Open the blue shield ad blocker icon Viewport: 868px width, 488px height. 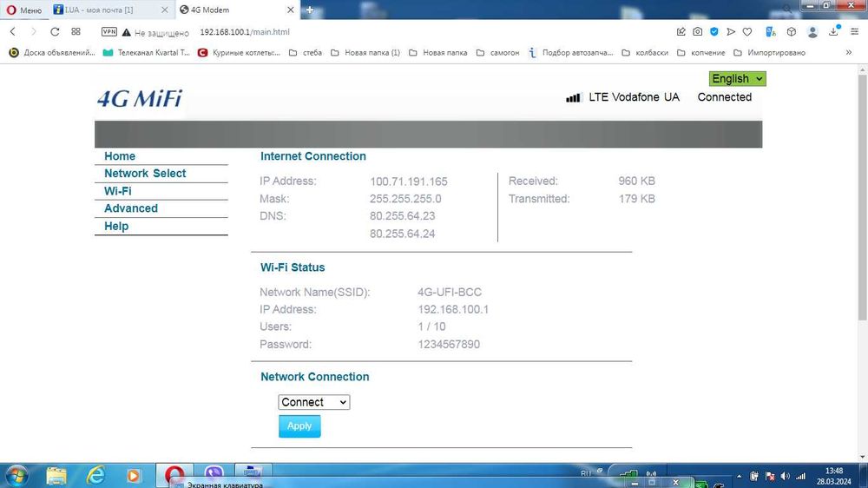[x=714, y=32]
